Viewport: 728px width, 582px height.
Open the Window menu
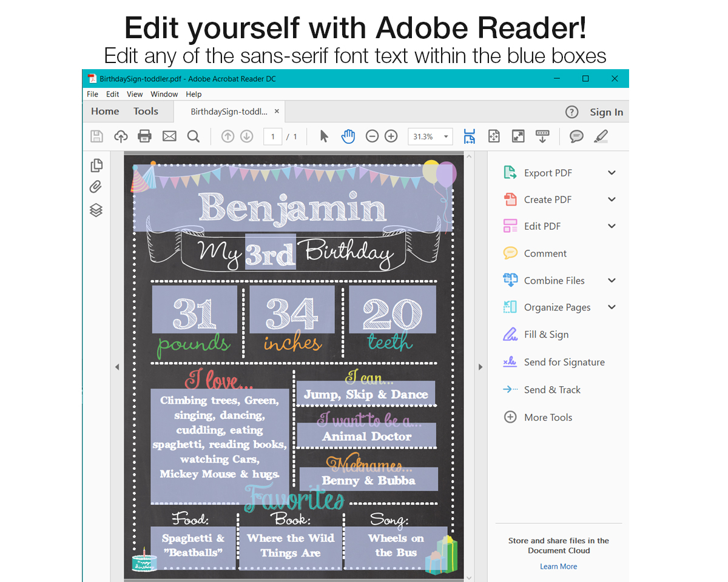click(x=164, y=94)
